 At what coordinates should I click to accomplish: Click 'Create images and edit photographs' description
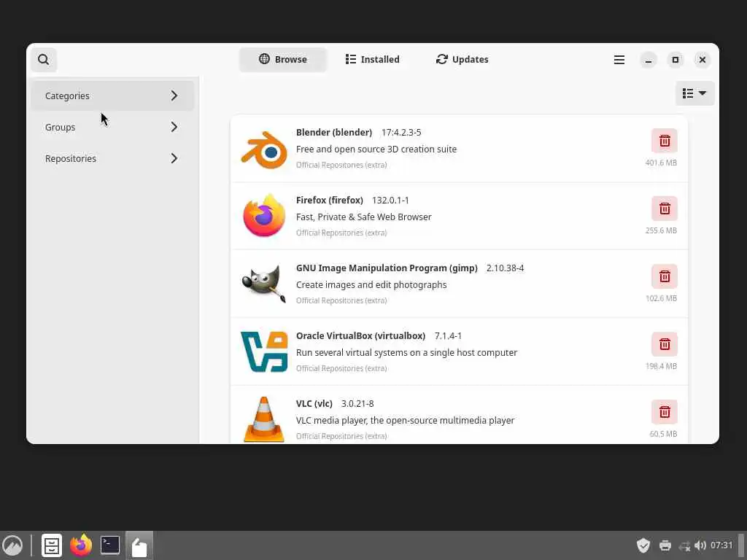tap(371, 285)
